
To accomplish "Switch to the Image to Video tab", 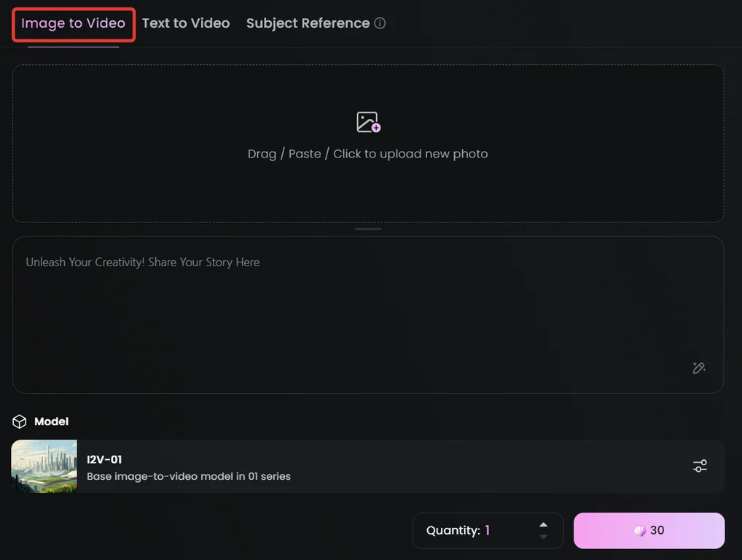I will coord(73,23).
